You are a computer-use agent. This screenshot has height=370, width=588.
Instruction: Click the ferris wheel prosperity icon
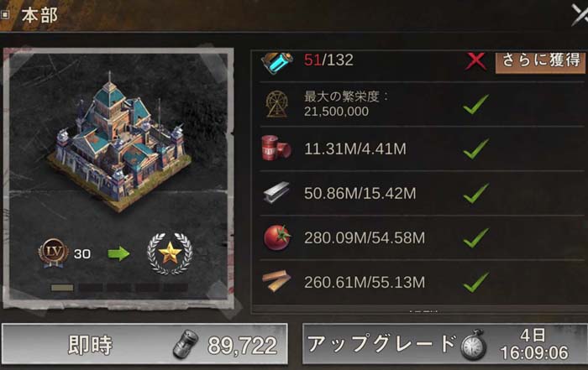click(x=276, y=105)
